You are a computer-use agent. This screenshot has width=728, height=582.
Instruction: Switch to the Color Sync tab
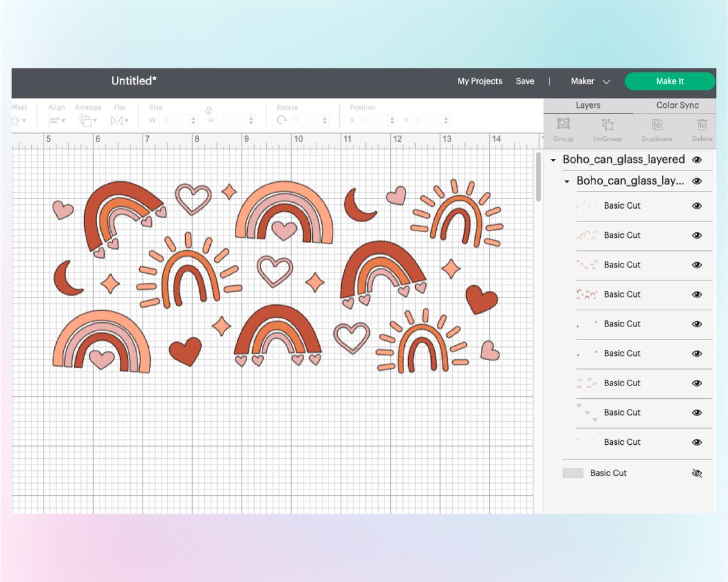pos(677,105)
